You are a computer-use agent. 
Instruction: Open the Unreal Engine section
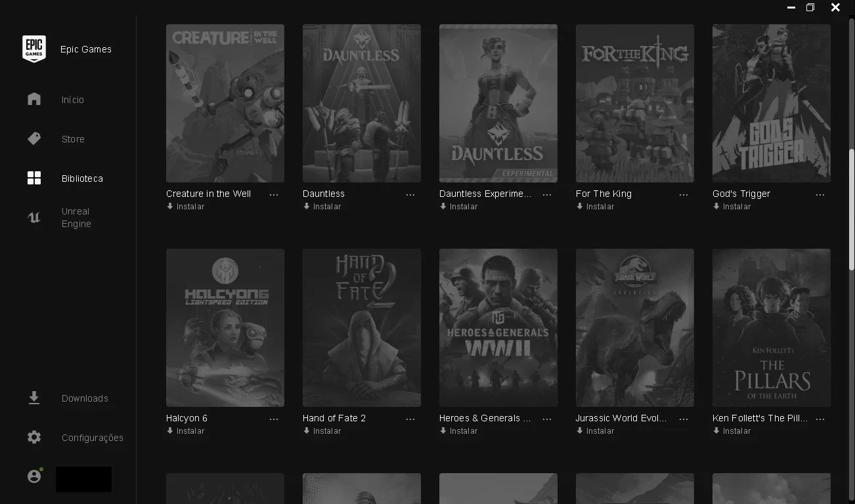coord(76,218)
